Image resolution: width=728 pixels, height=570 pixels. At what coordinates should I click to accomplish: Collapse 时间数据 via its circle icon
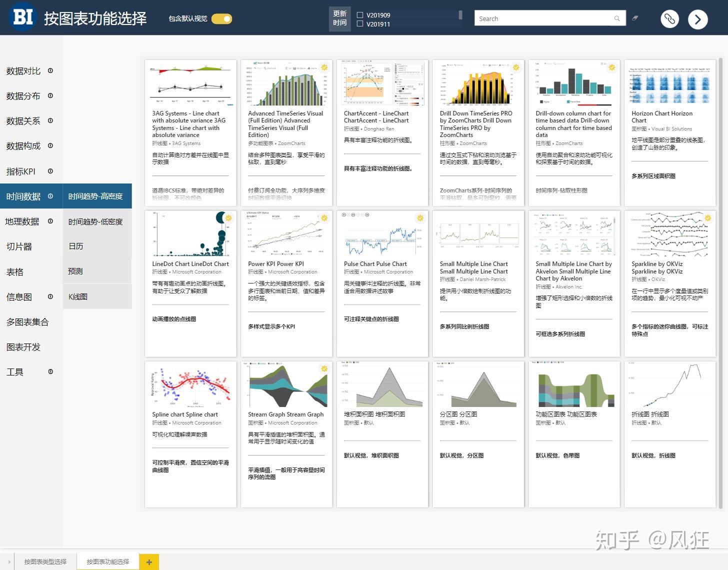50,196
